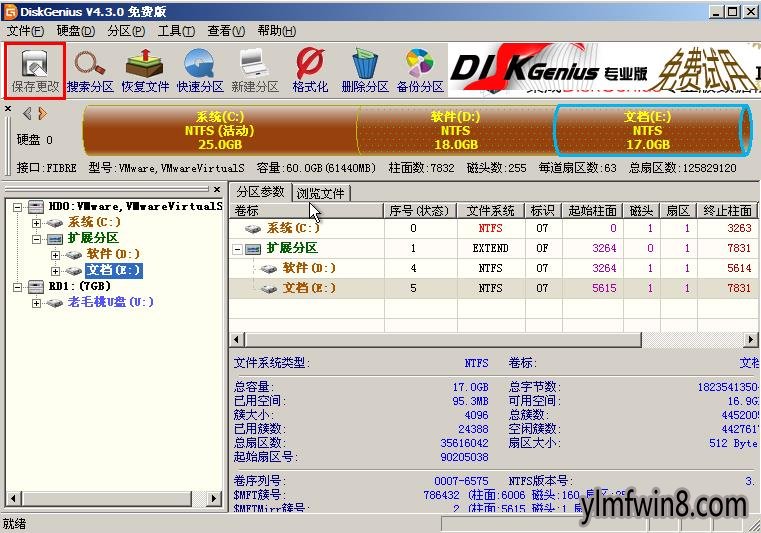The width and height of the screenshot is (761, 533).
Task: Open the 硬盘(D) menu
Action: point(76,31)
